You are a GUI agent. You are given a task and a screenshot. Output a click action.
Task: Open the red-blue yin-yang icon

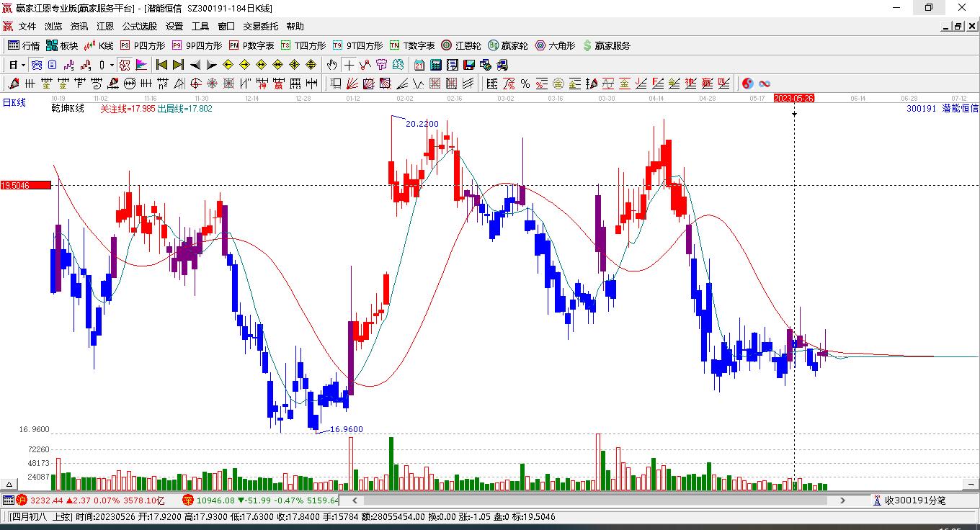747,84
